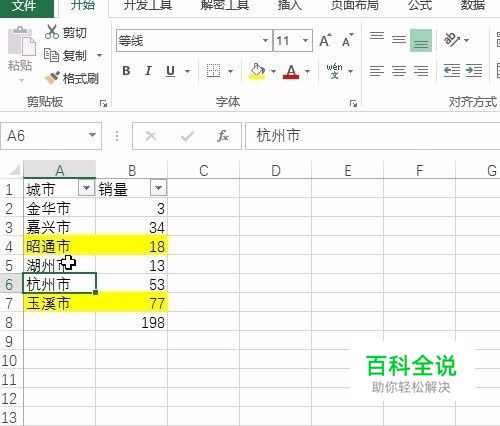Screen dimensions: 500x426
Task: Align text left
Action: click(x=377, y=71)
